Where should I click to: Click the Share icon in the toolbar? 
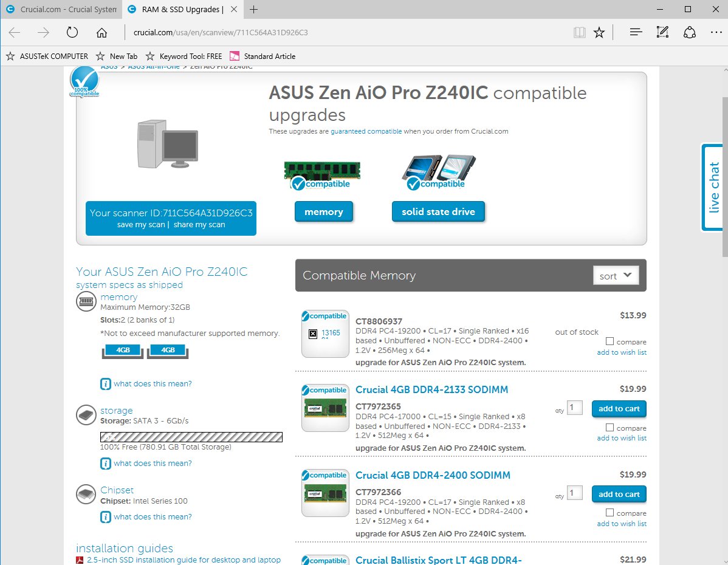point(690,32)
